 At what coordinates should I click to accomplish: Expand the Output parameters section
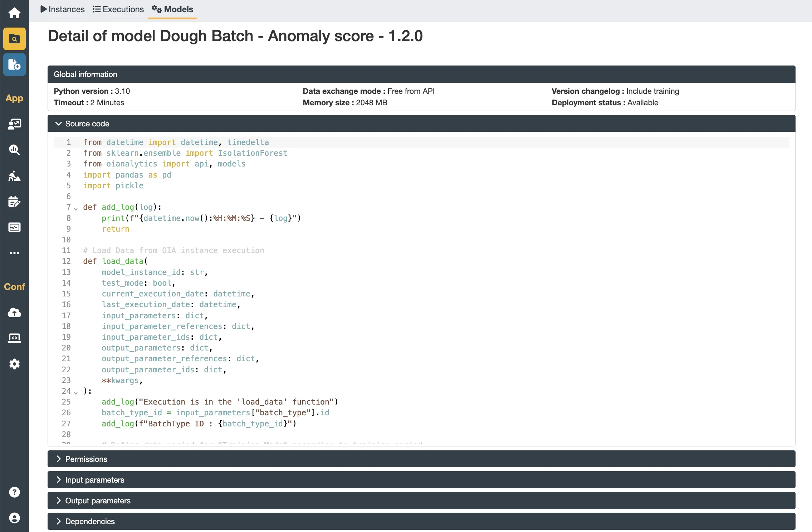click(421, 500)
